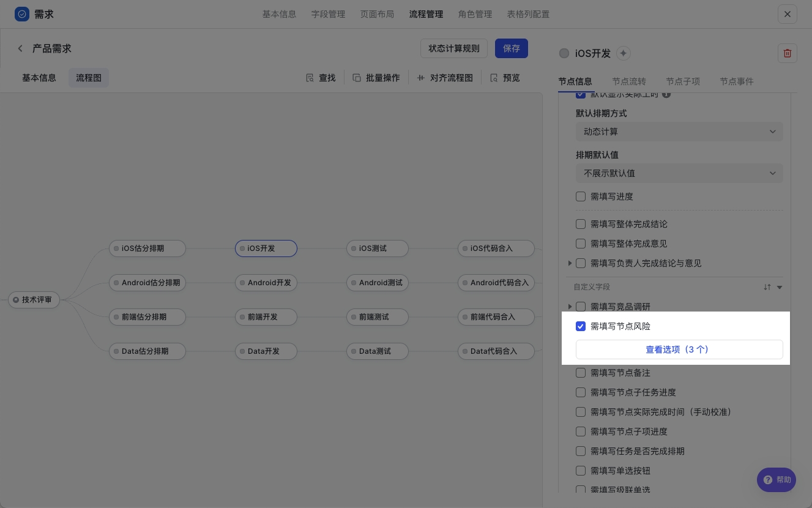Image resolution: width=812 pixels, height=508 pixels.
Task: Open 基本信息 top navigation tab
Action: point(279,14)
